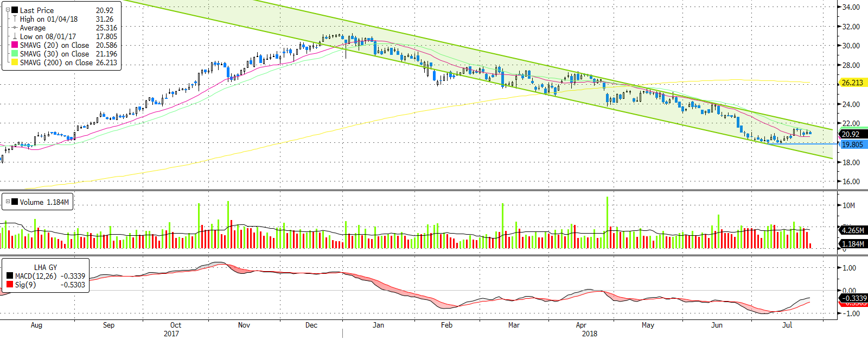The height and width of the screenshot is (339, 868).
Task: Click the Jan label on time axis
Action: pos(378,325)
